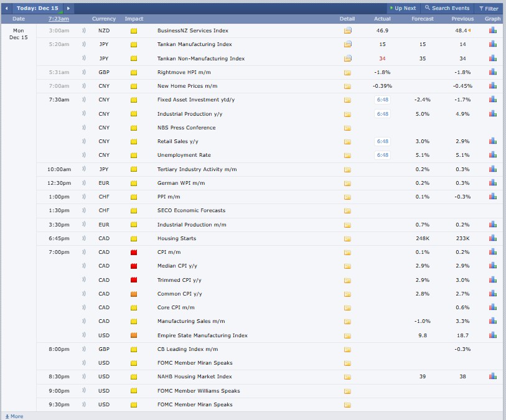Expand the More events link at the bottom
The height and width of the screenshot is (420, 506).
[x=13, y=416]
